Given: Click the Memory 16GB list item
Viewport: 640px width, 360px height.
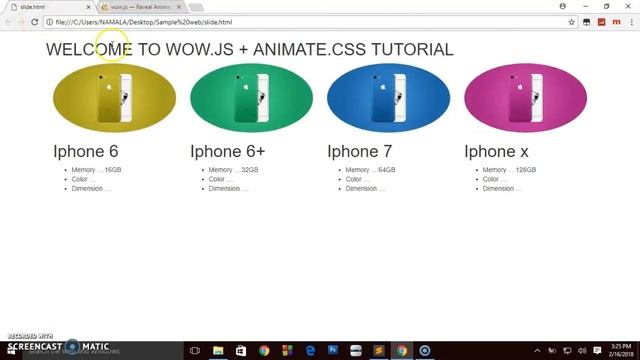Looking at the screenshot, I should click(x=96, y=170).
